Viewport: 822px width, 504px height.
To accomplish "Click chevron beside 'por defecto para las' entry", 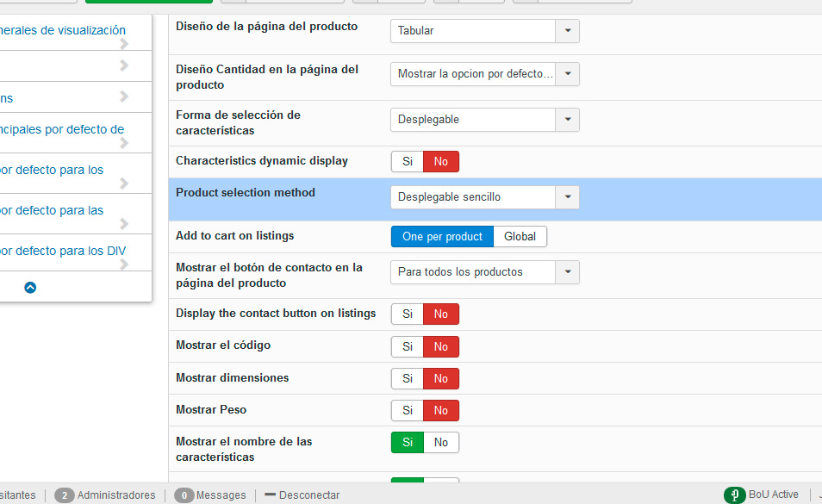I will point(124,224).
